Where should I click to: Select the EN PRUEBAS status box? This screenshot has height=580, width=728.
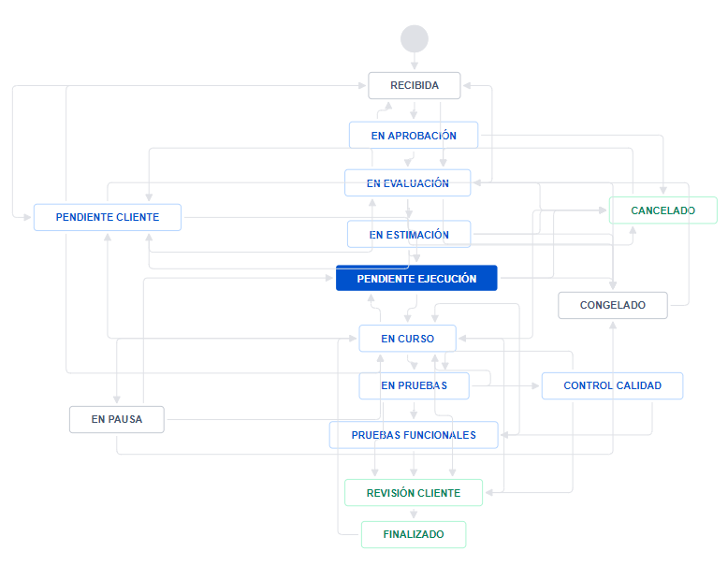pos(414,385)
